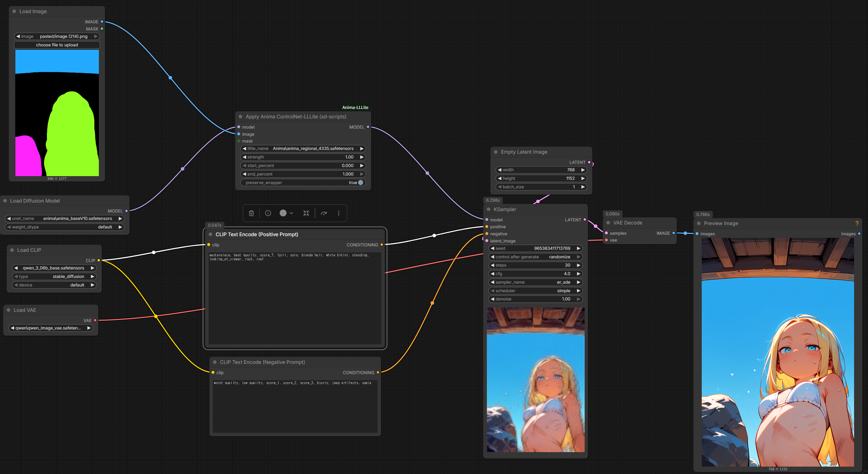This screenshot has width=868, height=474.
Task: Increase cfg value with right arrow
Action: 579,274
